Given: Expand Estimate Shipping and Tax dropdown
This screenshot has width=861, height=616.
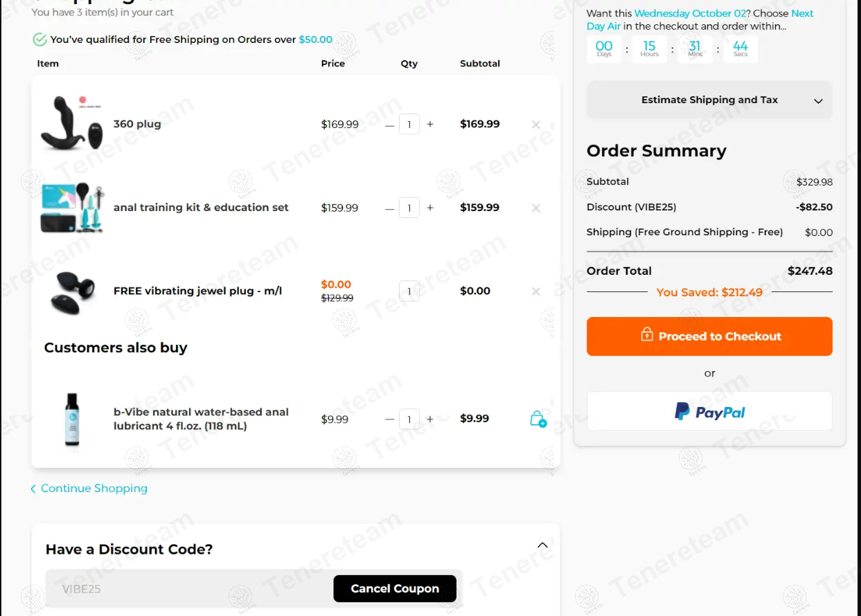Looking at the screenshot, I should (709, 100).
